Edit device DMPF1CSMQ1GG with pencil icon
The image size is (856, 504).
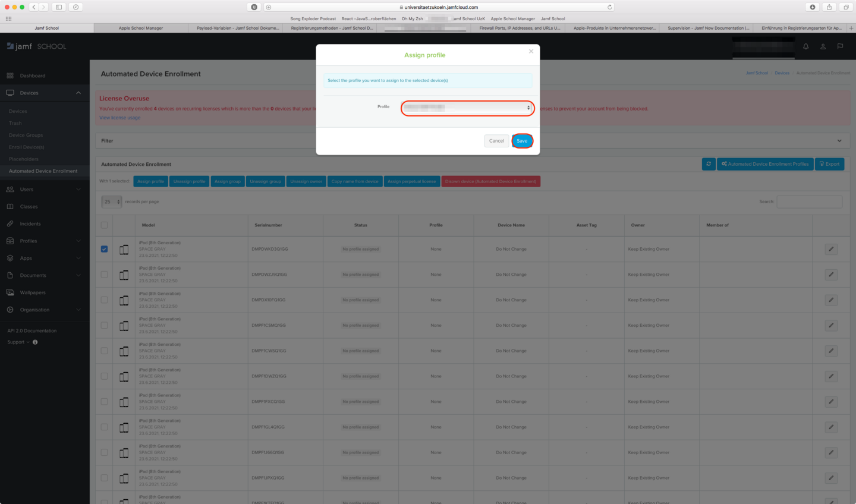coord(831,326)
